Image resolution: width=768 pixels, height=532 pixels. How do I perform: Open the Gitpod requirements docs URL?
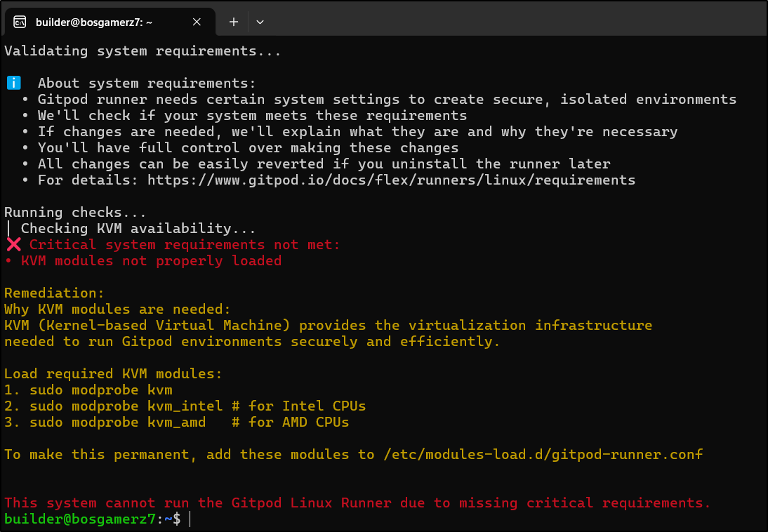[x=391, y=180]
